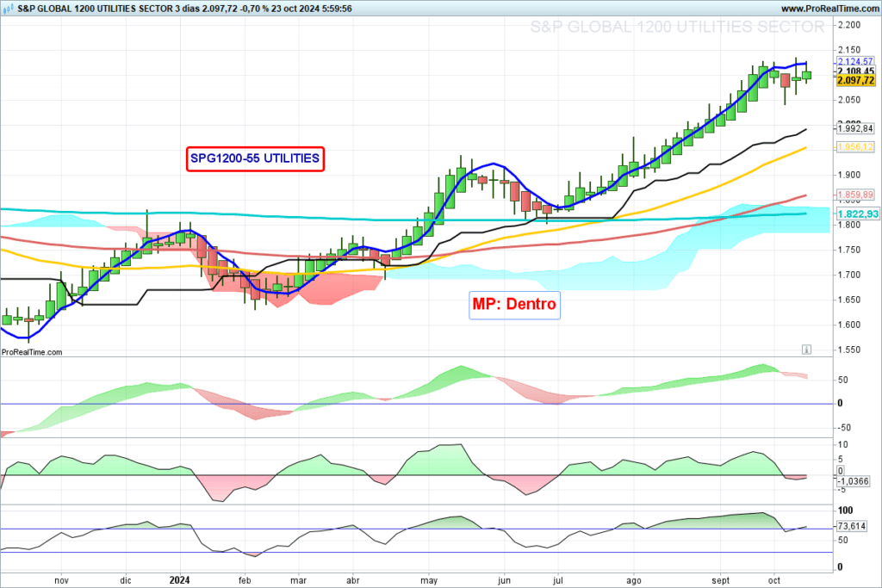Click the cyan 1.822,93 value label
The height and width of the screenshot is (588, 882).
(858, 214)
